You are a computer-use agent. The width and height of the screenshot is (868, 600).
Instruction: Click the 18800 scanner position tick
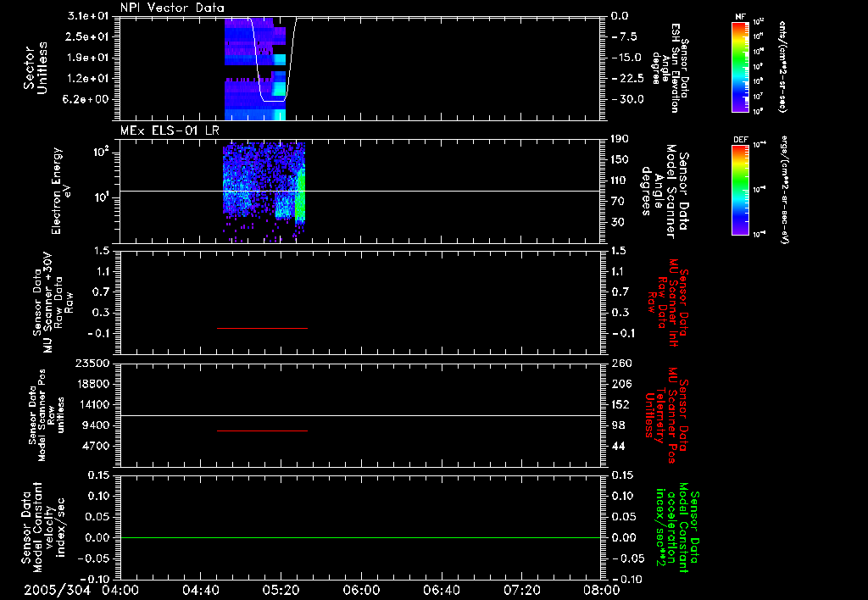(x=92, y=384)
